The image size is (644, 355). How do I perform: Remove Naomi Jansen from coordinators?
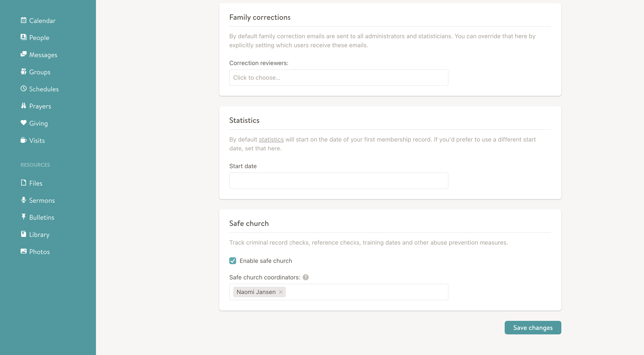[281, 292]
